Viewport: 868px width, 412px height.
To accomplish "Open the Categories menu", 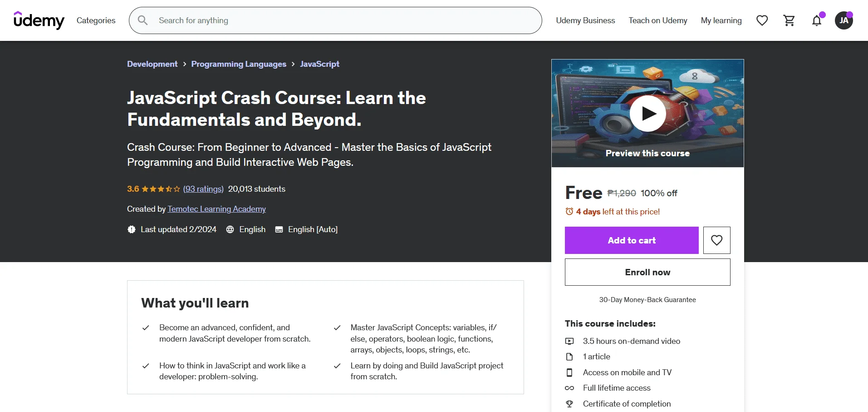I will (96, 20).
